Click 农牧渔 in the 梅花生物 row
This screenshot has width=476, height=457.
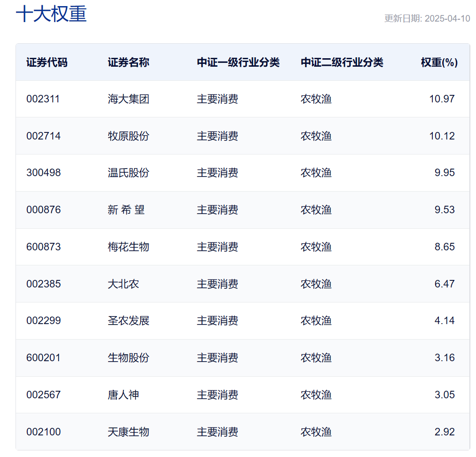316,247
